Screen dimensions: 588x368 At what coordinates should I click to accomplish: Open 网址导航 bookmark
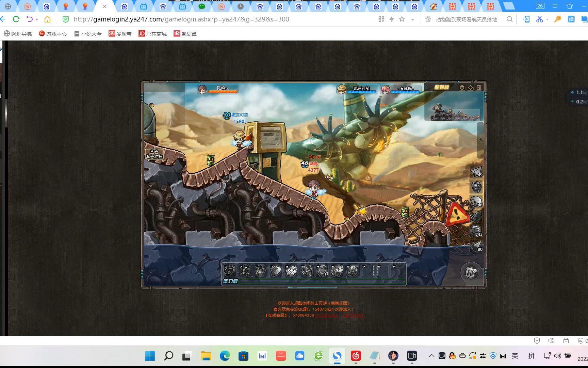tap(18, 34)
